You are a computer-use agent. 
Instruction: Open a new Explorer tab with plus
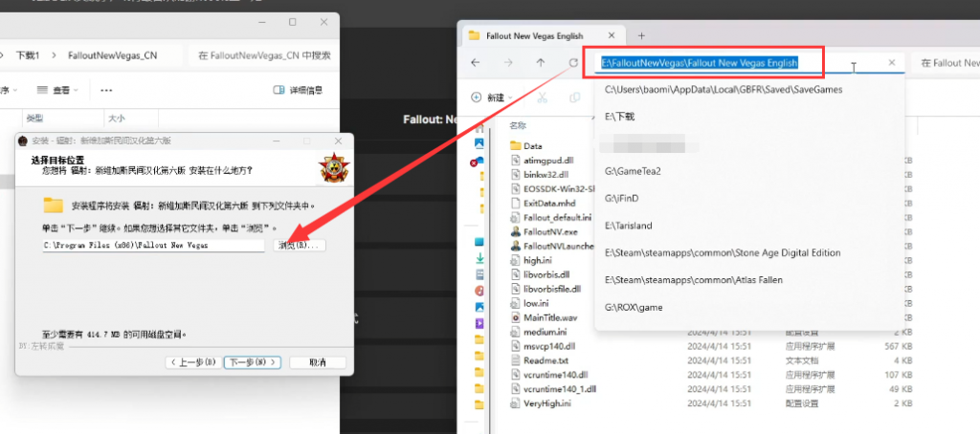coord(641,35)
